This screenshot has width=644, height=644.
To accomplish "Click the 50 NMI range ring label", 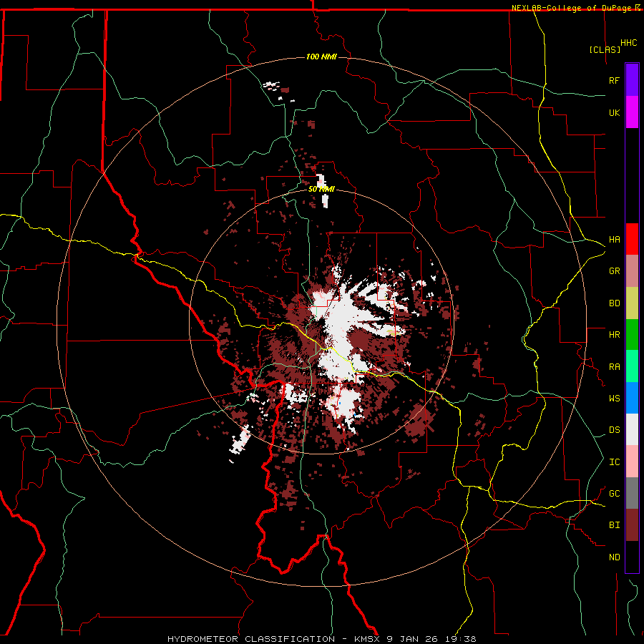I will coord(321,189).
